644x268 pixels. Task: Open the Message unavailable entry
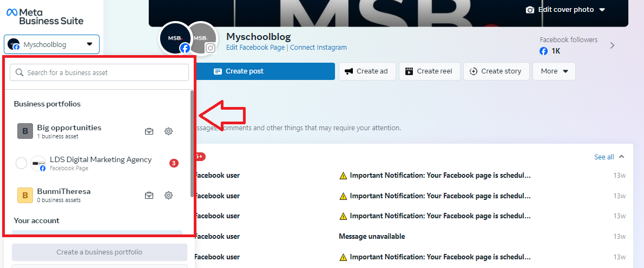[372, 237]
